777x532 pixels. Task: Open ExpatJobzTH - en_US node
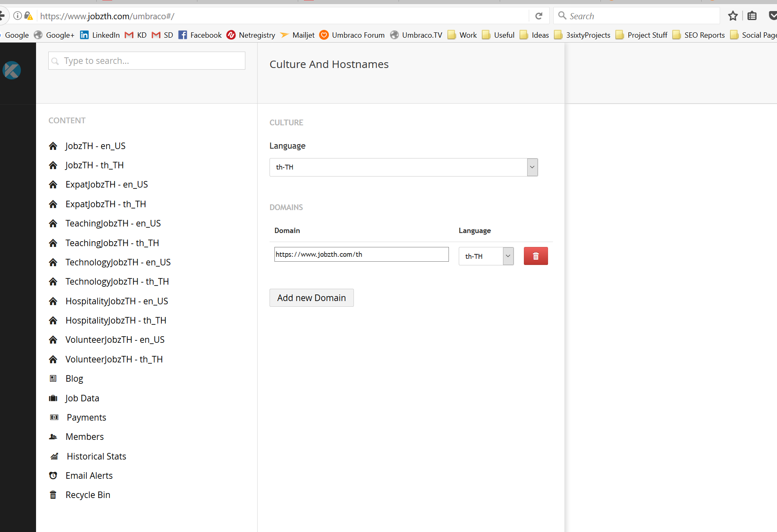tap(106, 185)
